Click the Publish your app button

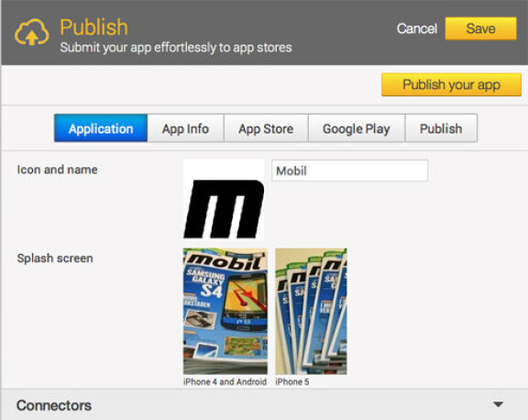click(451, 84)
